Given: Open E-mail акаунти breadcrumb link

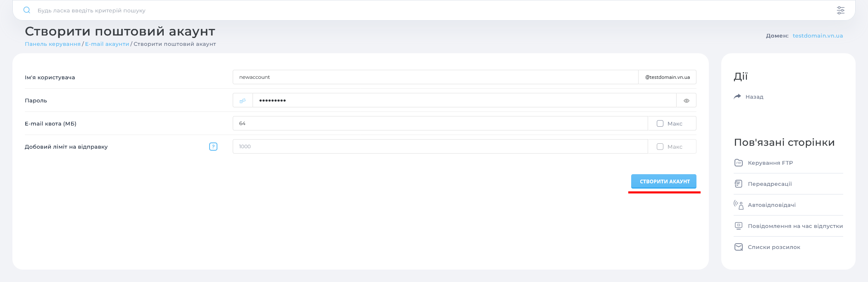Looking at the screenshot, I should tap(107, 44).
